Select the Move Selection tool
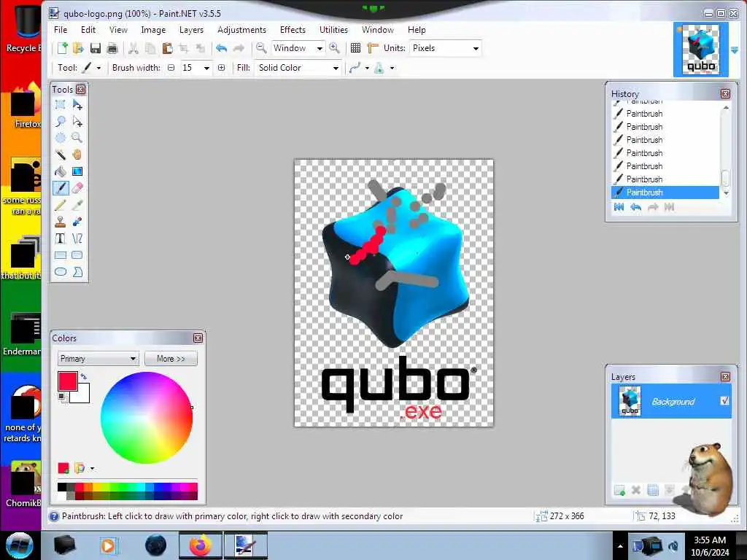The image size is (747, 560). [x=77, y=122]
